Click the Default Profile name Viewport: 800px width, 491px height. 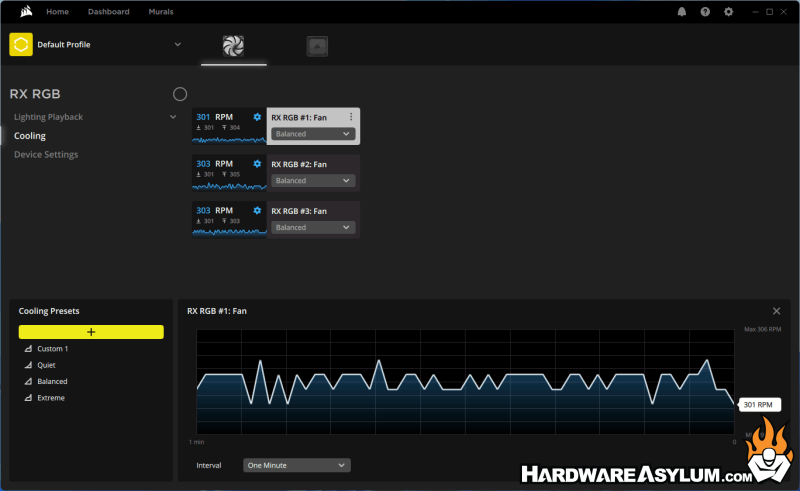pyautogui.click(x=64, y=44)
